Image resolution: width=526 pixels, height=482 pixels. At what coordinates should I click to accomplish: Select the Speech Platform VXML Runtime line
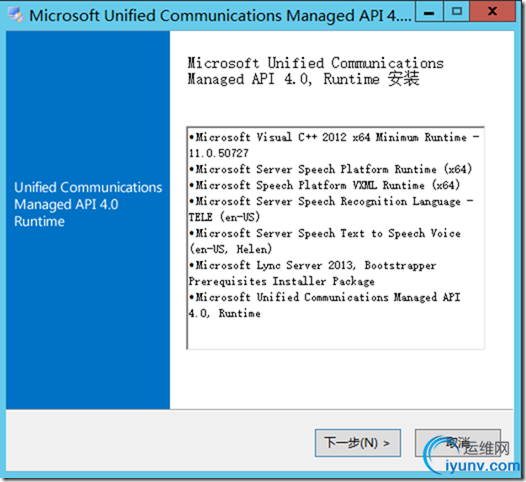(x=324, y=185)
